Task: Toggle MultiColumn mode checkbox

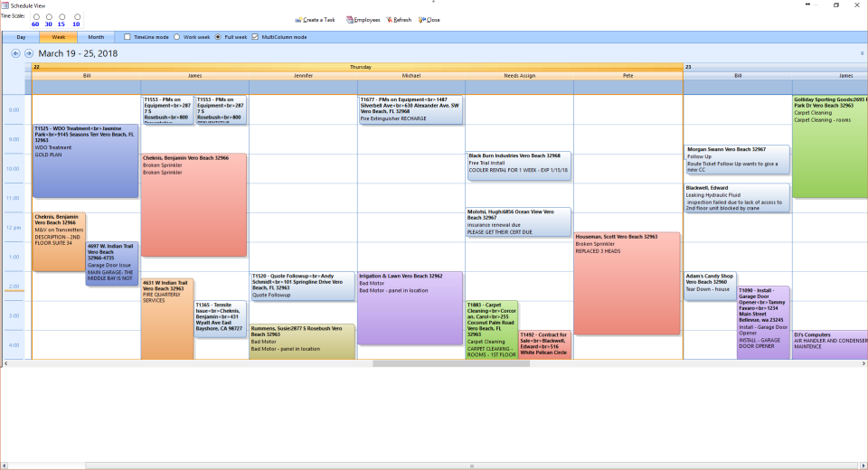Action: tap(255, 37)
